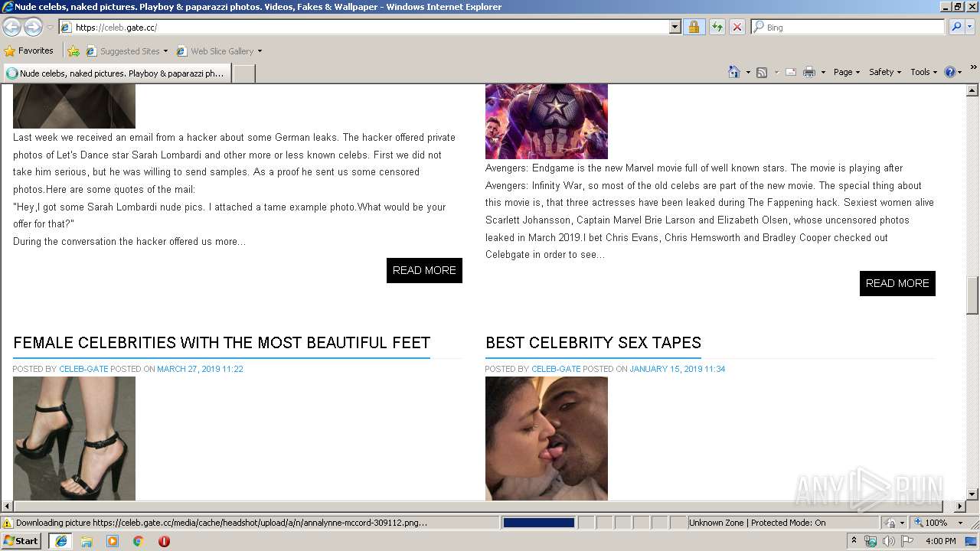Open the Help menu dropdown arrow
The height and width of the screenshot is (551, 980).
tap(960, 72)
